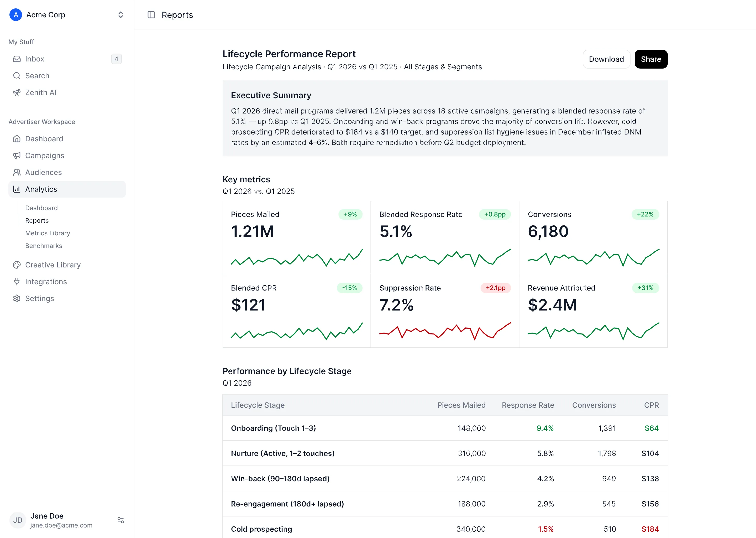The width and height of the screenshot is (756, 538).
Task: Open Zenith AI telescope icon
Action: click(x=17, y=92)
